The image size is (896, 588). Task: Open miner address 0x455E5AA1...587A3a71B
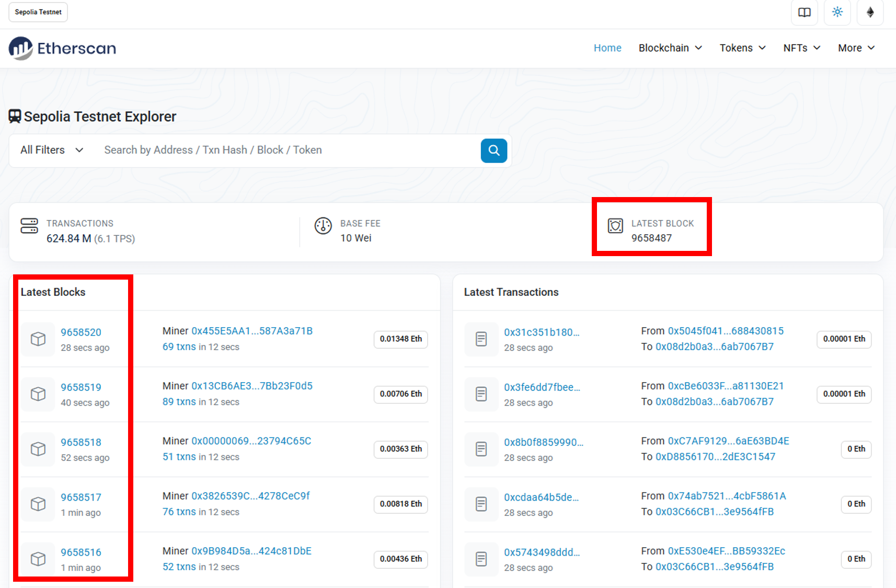coord(252,331)
